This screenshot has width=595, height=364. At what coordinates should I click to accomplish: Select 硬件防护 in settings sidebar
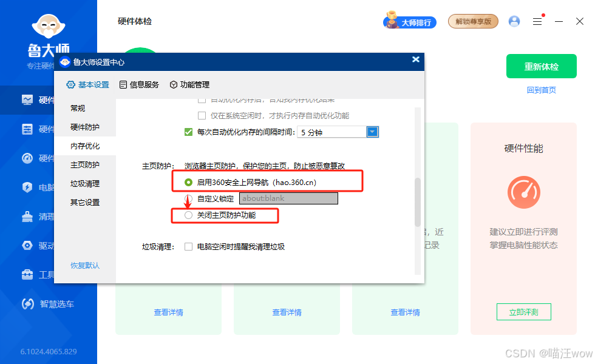85,127
